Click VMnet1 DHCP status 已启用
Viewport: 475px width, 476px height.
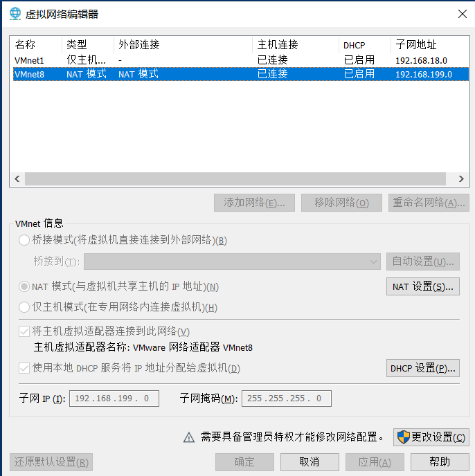pos(359,60)
